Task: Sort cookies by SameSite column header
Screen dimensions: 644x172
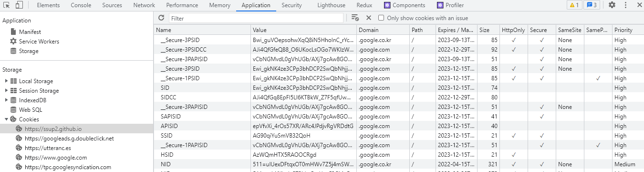Action: (570, 30)
